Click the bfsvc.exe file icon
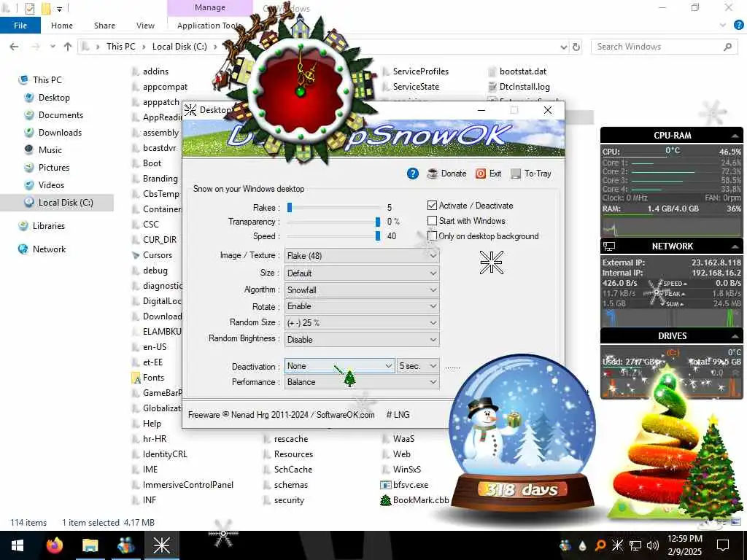The image size is (747, 560). [x=385, y=485]
